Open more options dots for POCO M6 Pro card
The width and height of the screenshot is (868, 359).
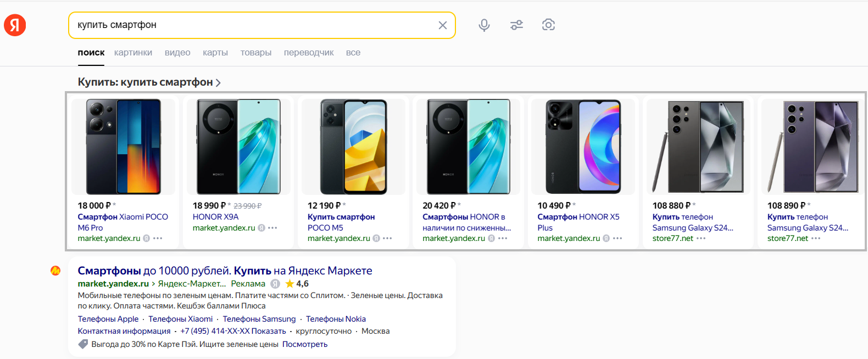click(x=158, y=238)
